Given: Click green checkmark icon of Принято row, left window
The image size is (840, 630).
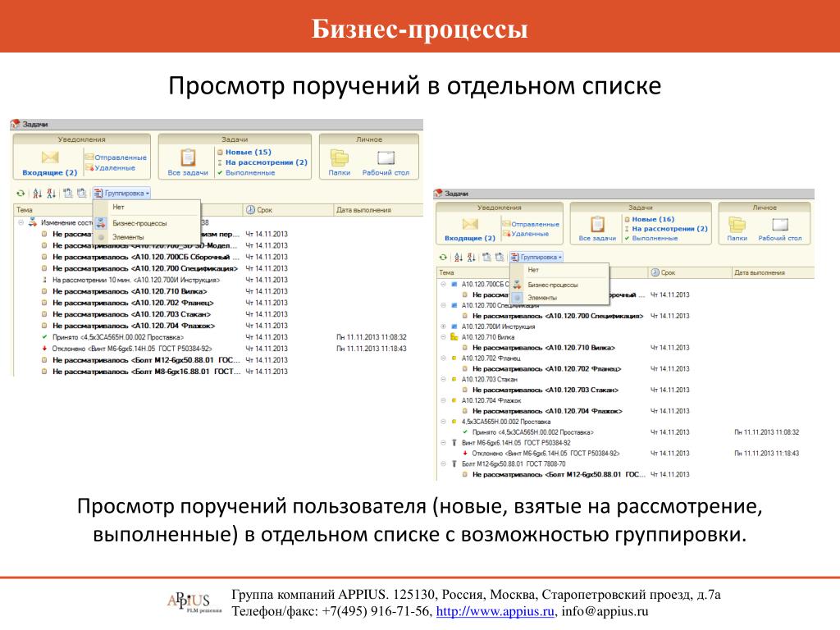Looking at the screenshot, I should pos(44,337).
